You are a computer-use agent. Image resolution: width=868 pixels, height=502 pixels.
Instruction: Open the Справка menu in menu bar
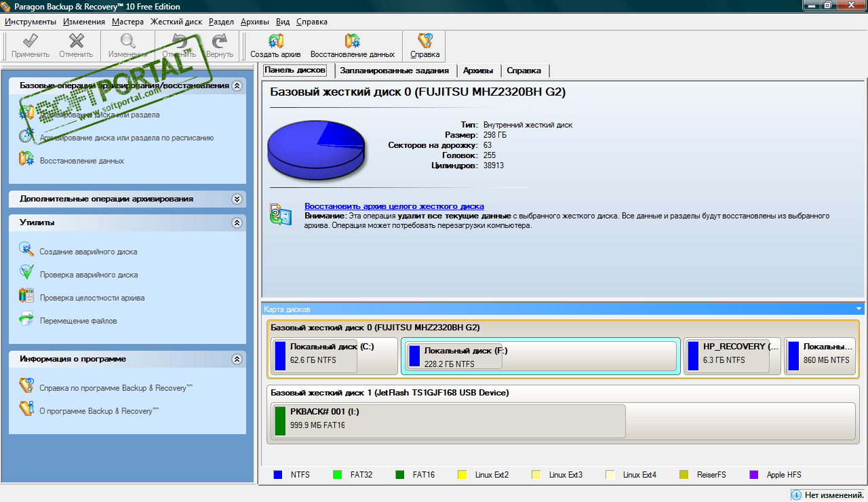(312, 22)
